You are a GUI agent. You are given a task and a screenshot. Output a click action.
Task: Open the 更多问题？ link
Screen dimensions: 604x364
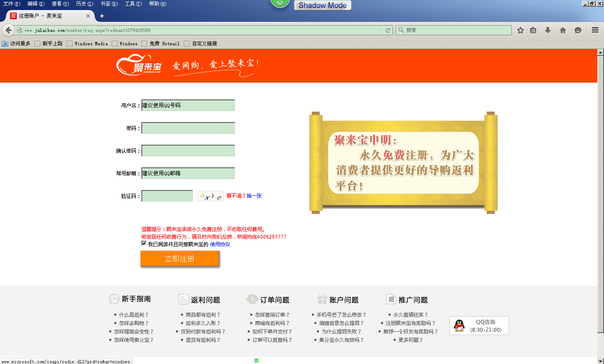click(x=411, y=340)
